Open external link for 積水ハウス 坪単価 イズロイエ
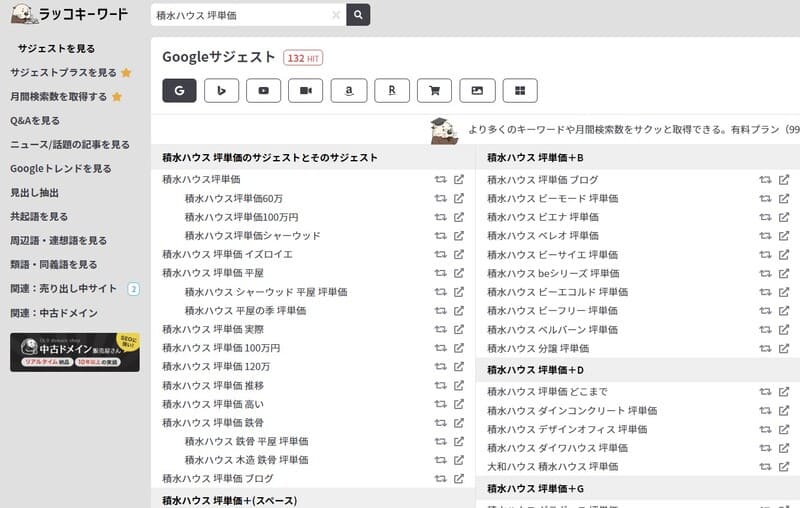Viewport: 800px width, 508px height. [x=459, y=254]
